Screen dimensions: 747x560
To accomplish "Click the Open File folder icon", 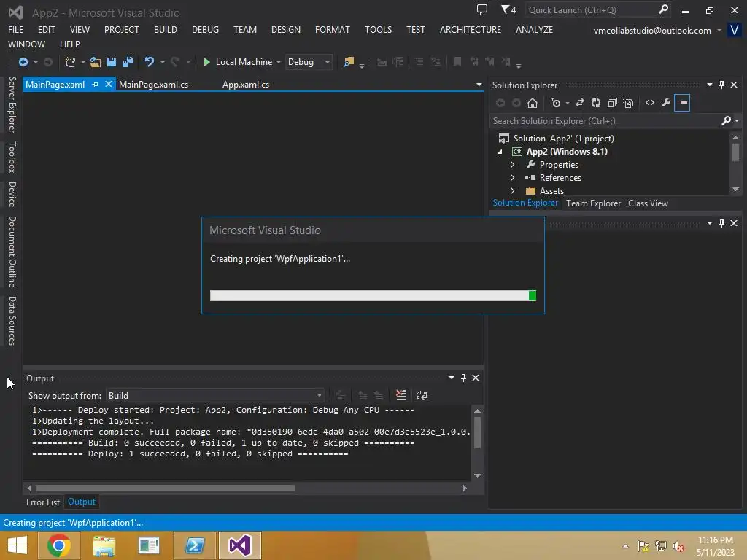I will [96, 62].
